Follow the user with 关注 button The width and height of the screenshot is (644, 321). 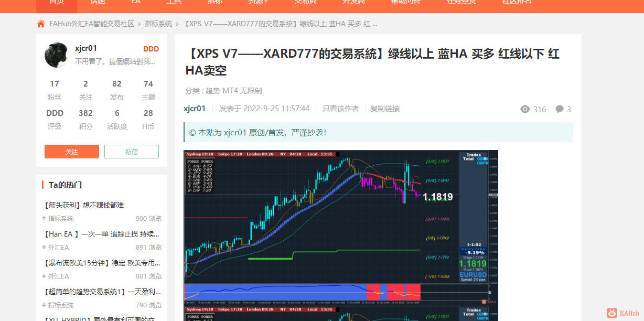tap(72, 152)
